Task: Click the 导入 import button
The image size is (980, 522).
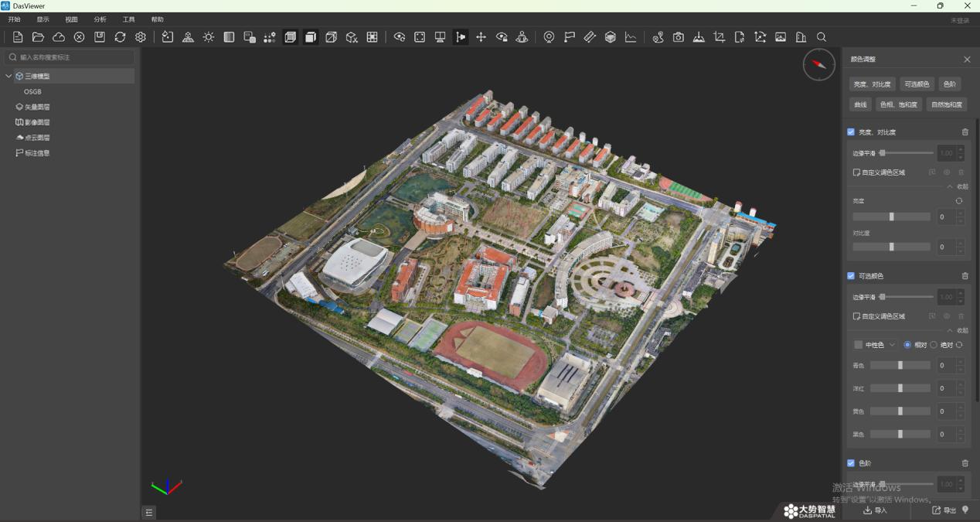Action: point(876,510)
